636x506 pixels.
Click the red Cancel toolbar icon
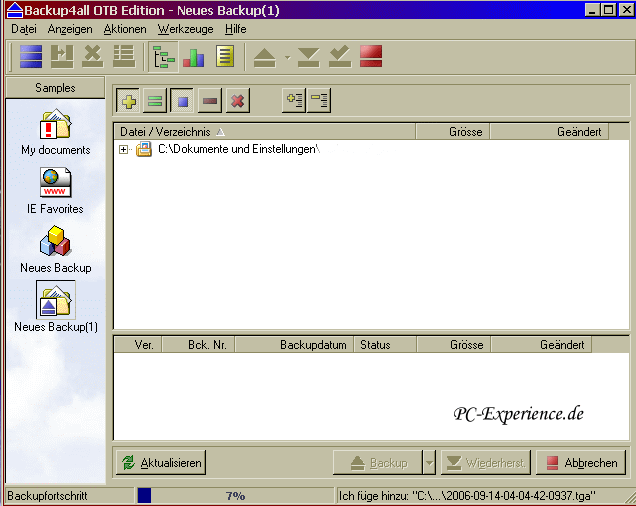tap(371, 56)
